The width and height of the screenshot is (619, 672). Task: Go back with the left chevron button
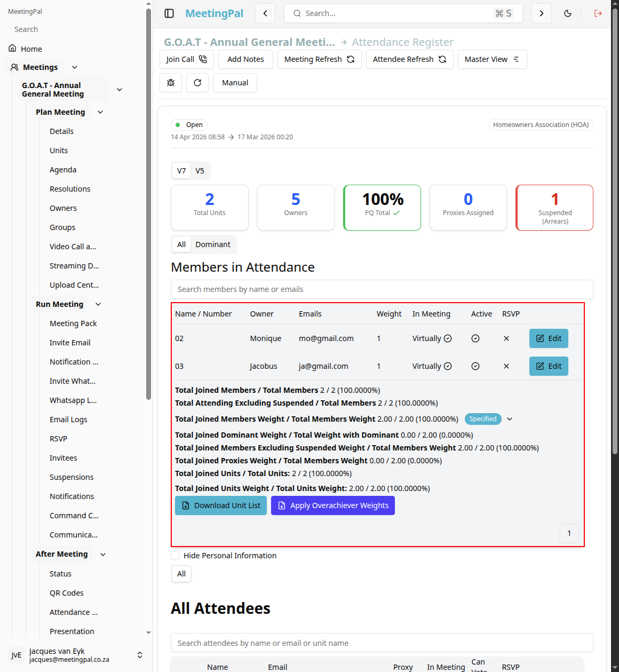click(x=265, y=13)
